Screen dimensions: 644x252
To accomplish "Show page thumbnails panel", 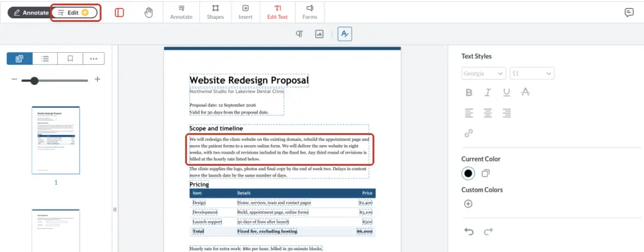I will [x=19, y=58].
